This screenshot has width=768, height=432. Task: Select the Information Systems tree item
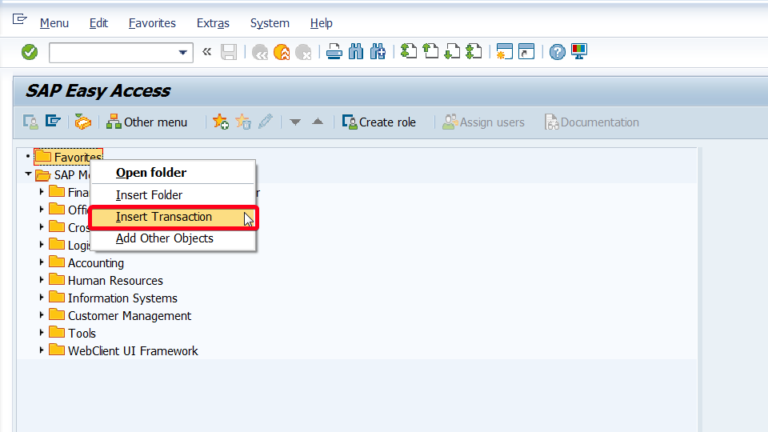click(122, 298)
